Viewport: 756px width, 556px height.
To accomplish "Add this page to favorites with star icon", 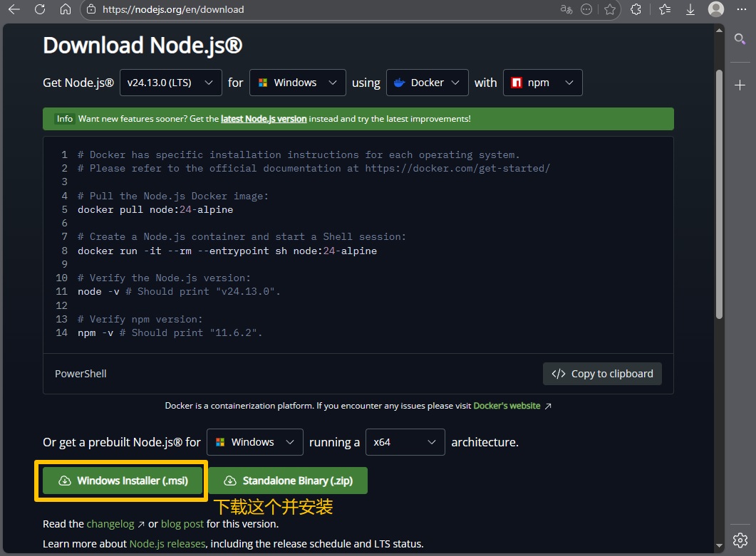I will tap(610, 9).
